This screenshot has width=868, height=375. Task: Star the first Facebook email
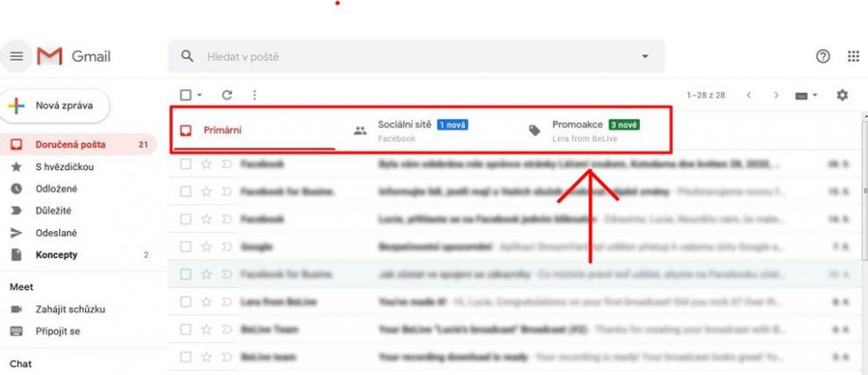[207, 164]
